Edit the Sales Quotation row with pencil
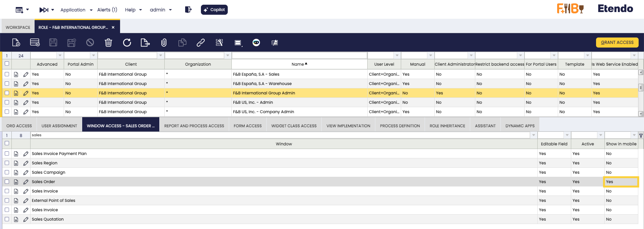644x229 pixels. tap(26, 219)
